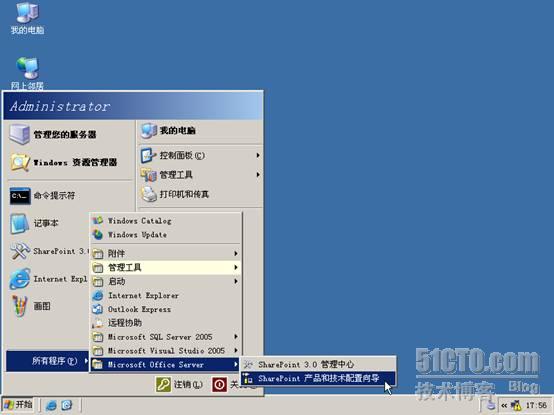Open Internet Explorer in All Programs list

pyautogui.click(x=166, y=295)
